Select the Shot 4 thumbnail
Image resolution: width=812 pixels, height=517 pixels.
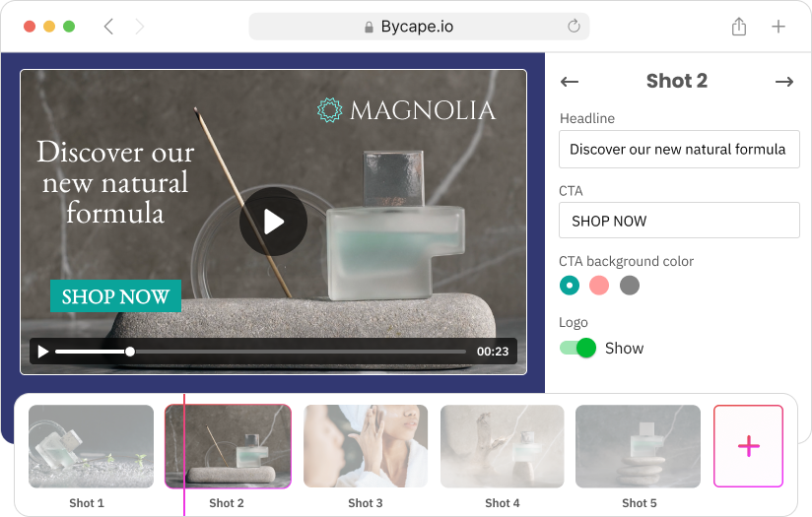503,446
